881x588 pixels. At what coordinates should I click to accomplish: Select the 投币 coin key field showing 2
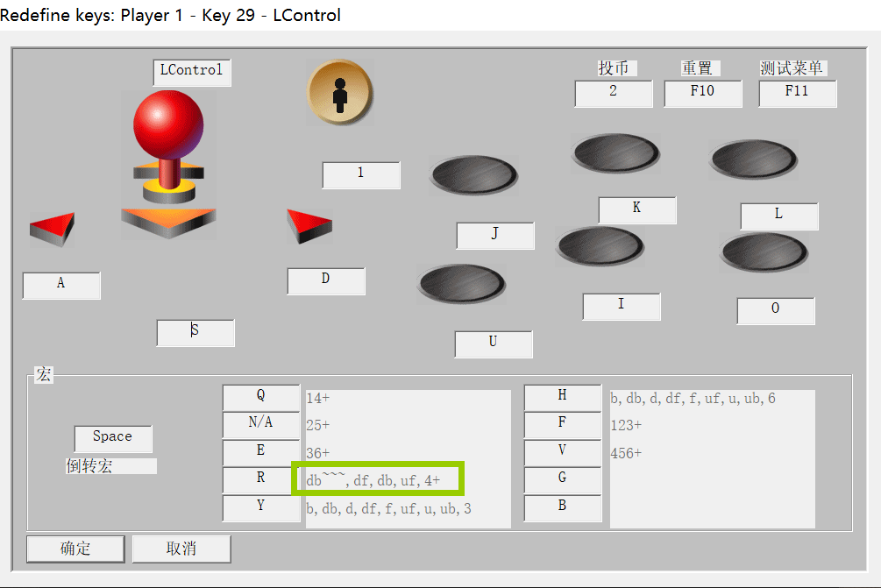[x=614, y=93]
